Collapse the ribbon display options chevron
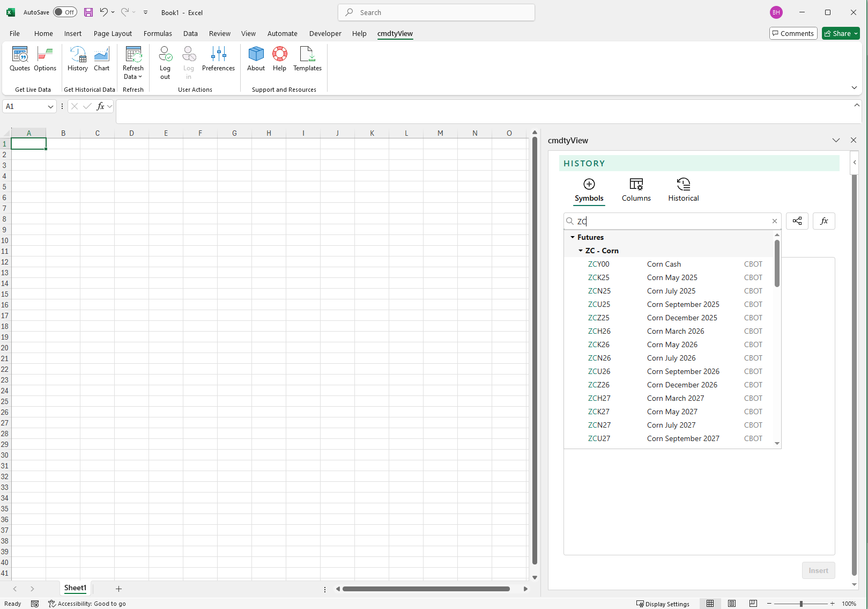 [x=854, y=87]
